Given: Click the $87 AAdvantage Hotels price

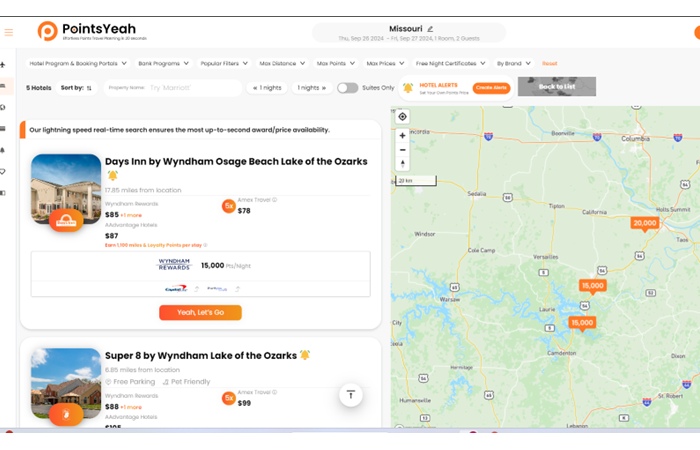Looking at the screenshot, I should coord(112,236).
